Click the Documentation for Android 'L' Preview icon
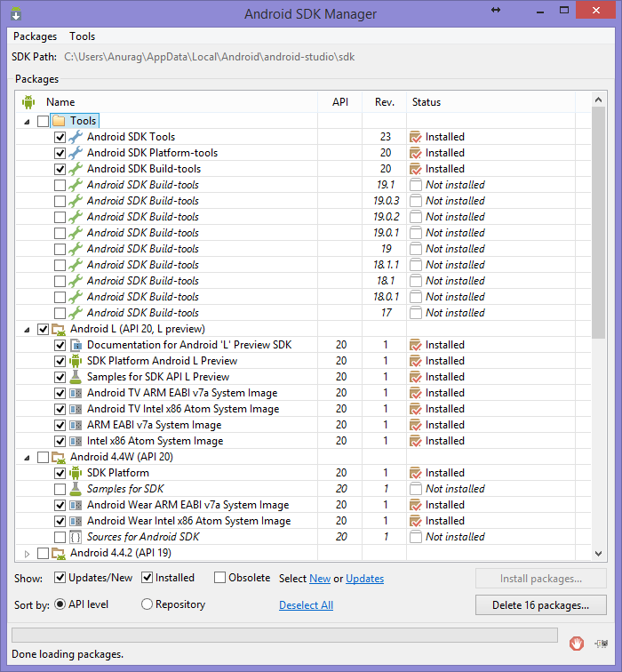This screenshot has width=622, height=672. (x=76, y=345)
